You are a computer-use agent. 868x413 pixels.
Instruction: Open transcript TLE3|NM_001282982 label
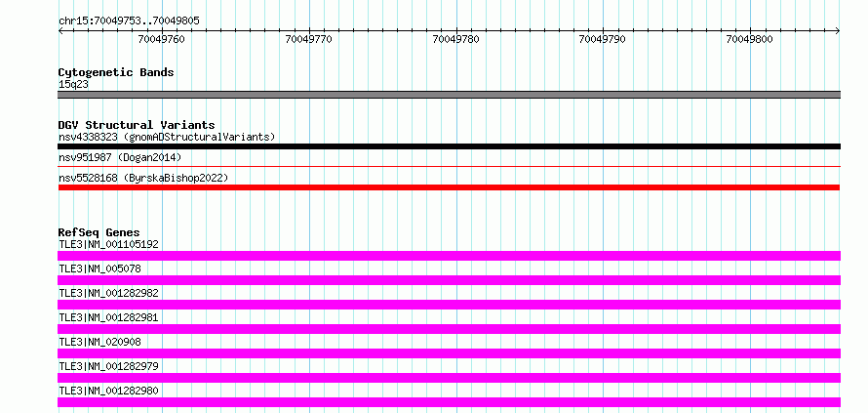click(x=108, y=293)
